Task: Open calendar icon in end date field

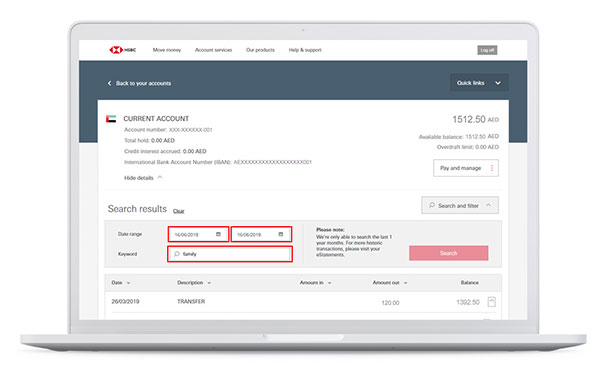Action: 281,234
